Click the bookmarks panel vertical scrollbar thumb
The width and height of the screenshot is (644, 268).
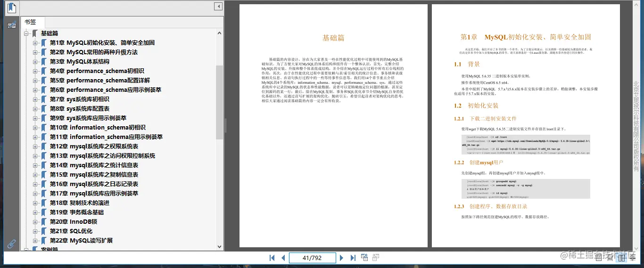tap(220, 102)
